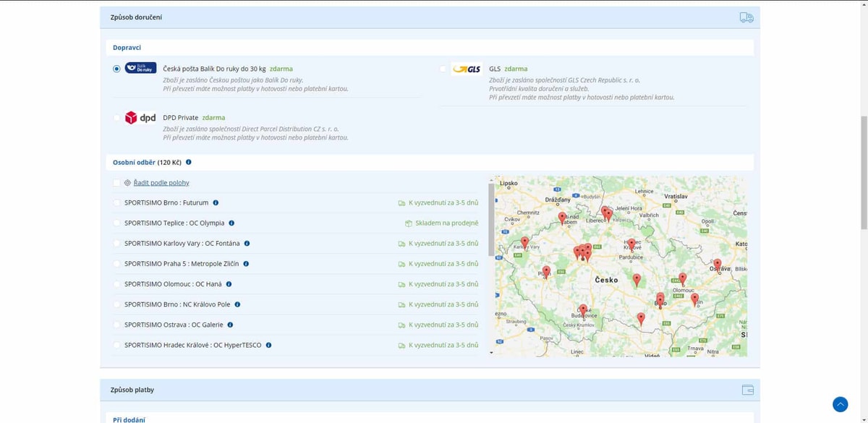Choose pickup at SPORTISIMO Ostrava OC Galerie
868x423 pixels.
pyautogui.click(x=116, y=325)
